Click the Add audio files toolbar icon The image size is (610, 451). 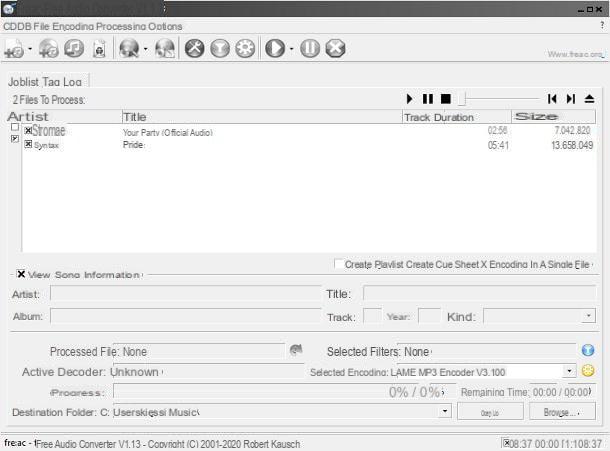point(14,49)
